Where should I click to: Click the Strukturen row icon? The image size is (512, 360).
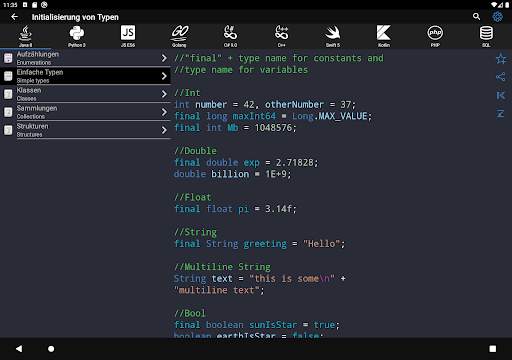tap(8, 130)
